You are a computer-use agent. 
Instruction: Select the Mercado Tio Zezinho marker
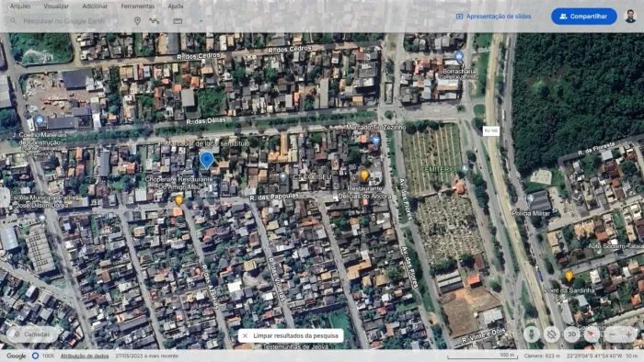(375, 141)
